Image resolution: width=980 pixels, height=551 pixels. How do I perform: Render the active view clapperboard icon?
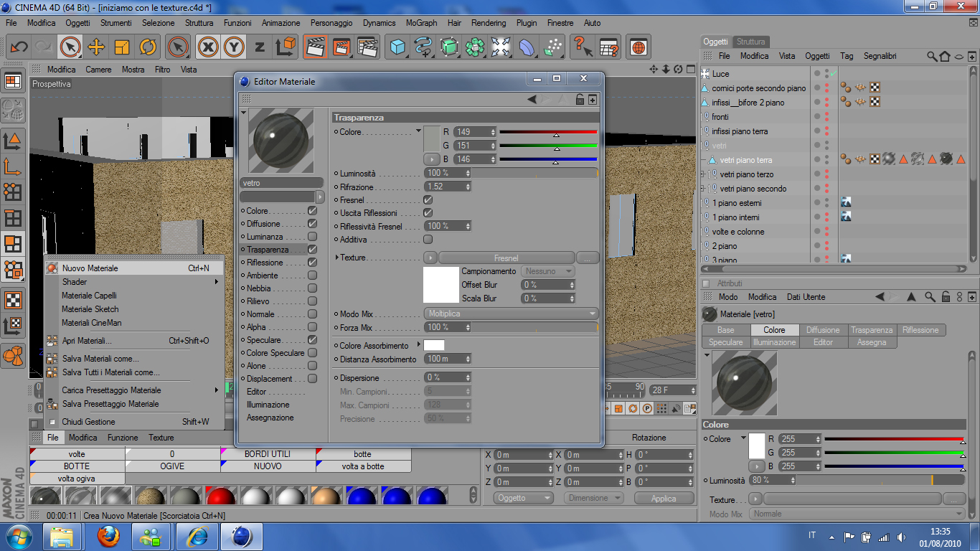coord(314,47)
